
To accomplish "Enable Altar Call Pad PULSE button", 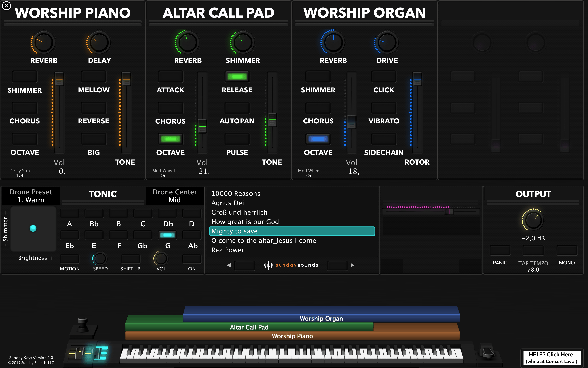I will [x=237, y=139].
